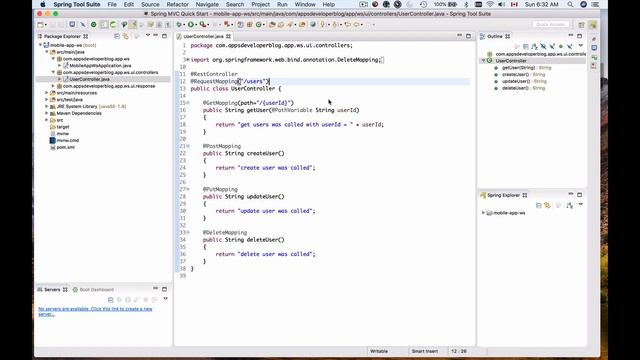The height and width of the screenshot is (360, 640).
Task: Click Open Perspective icon near Quick Access
Action: click(582, 24)
